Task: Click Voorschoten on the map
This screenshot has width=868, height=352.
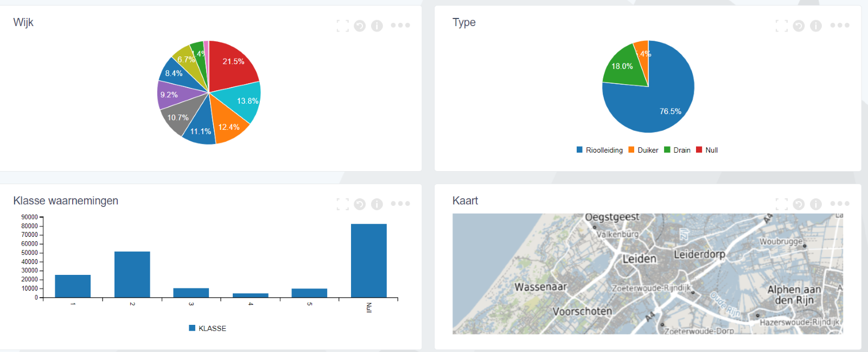Action: pos(582,311)
